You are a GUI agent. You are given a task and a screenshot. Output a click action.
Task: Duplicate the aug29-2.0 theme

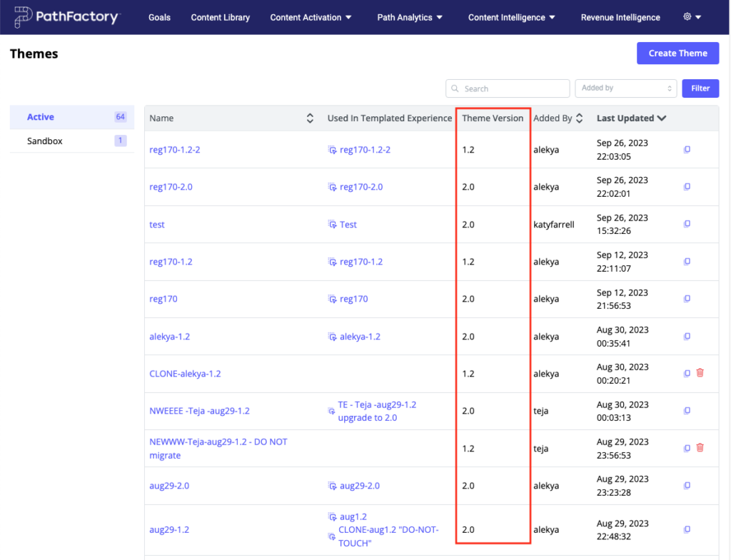pyautogui.click(x=686, y=485)
